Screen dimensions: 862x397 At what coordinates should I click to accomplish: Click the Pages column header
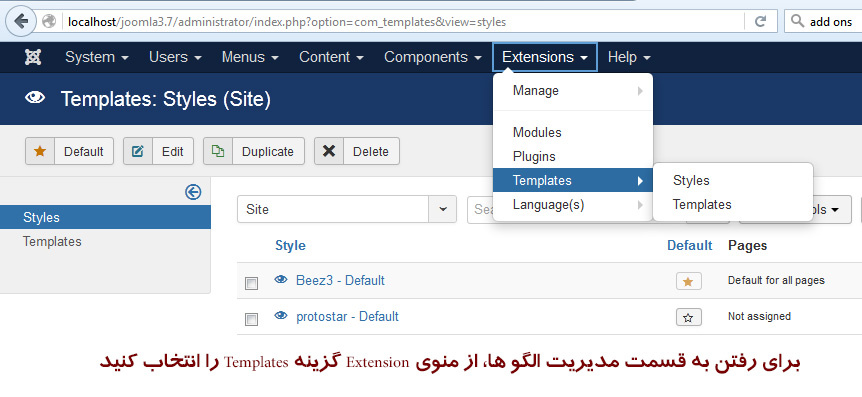pos(747,245)
